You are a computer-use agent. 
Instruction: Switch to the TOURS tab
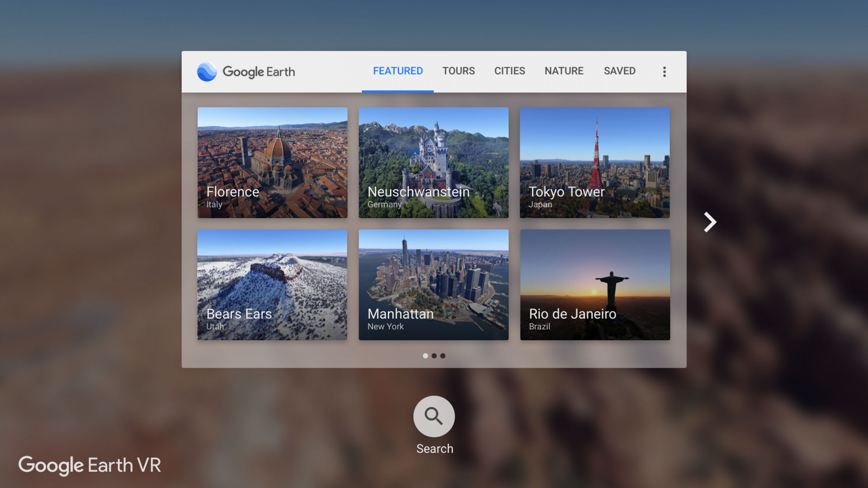coord(458,71)
